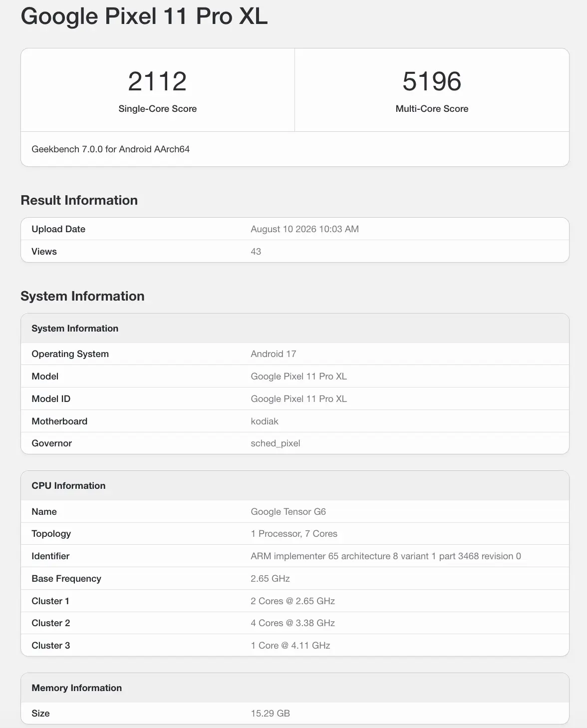Click the Views label
Screen dimensions: 587x728
pyautogui.click(x=44, y=252)
